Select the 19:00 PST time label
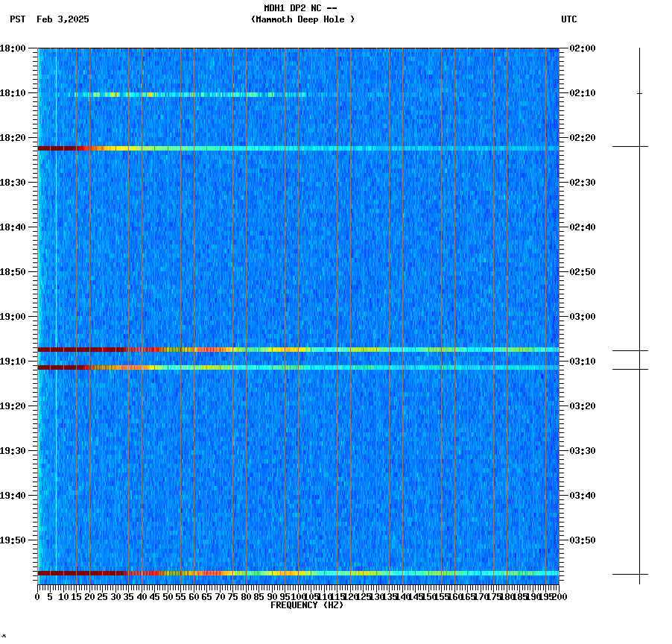Viewport: 672px width, 644px height. (x=15, y=316)
